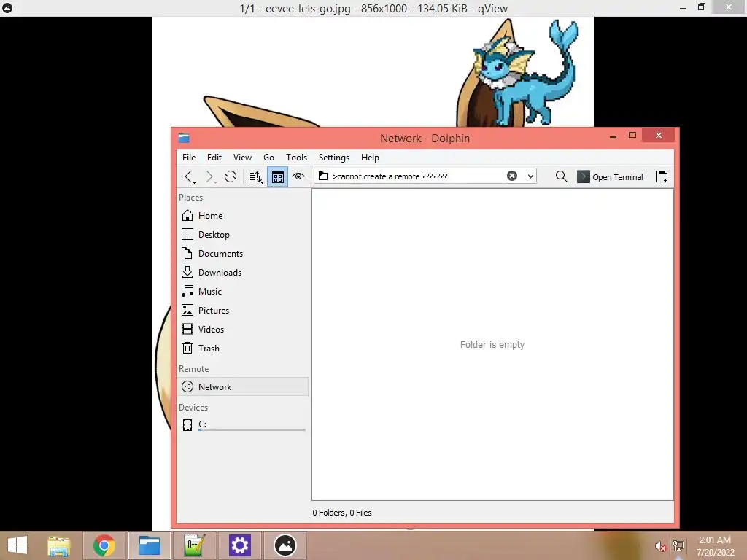Open the Edit menu
Screen dimensions: 747x560
click(214, 157)
